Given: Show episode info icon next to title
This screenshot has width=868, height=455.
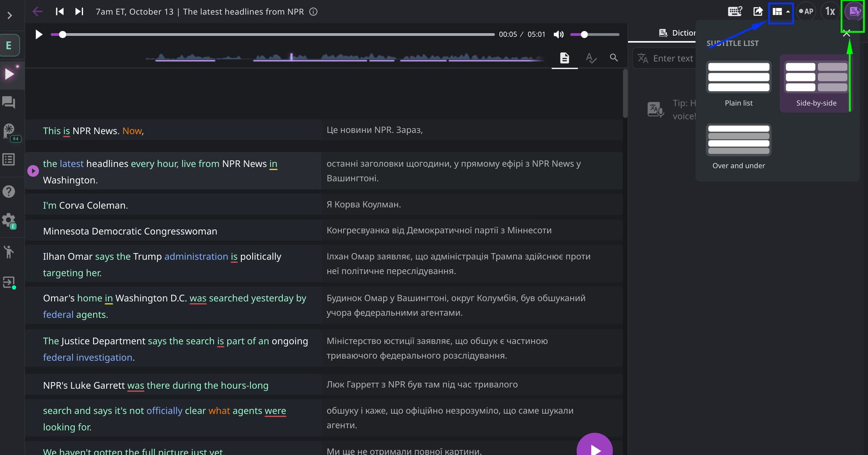Looking at the screenshot, I should (313, 12).
